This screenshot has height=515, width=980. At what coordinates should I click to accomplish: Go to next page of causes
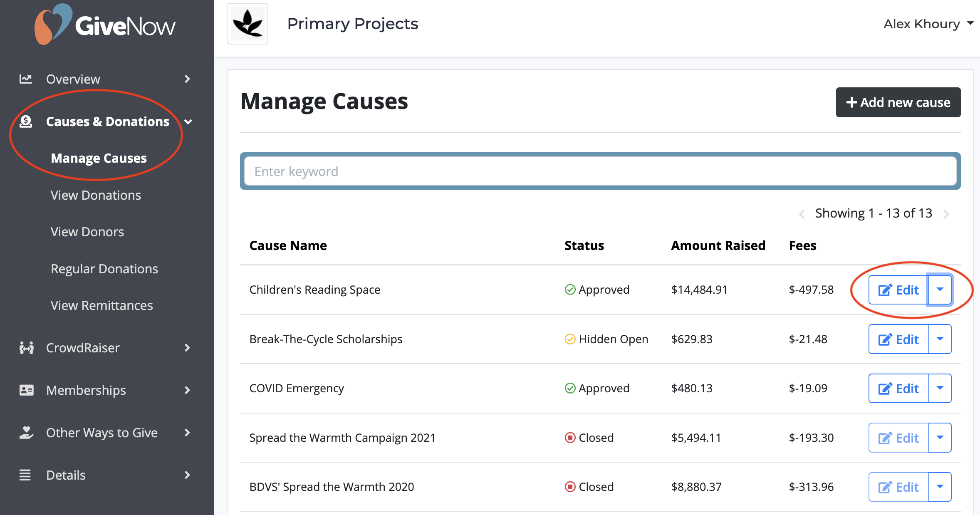[x=946, y=214]
